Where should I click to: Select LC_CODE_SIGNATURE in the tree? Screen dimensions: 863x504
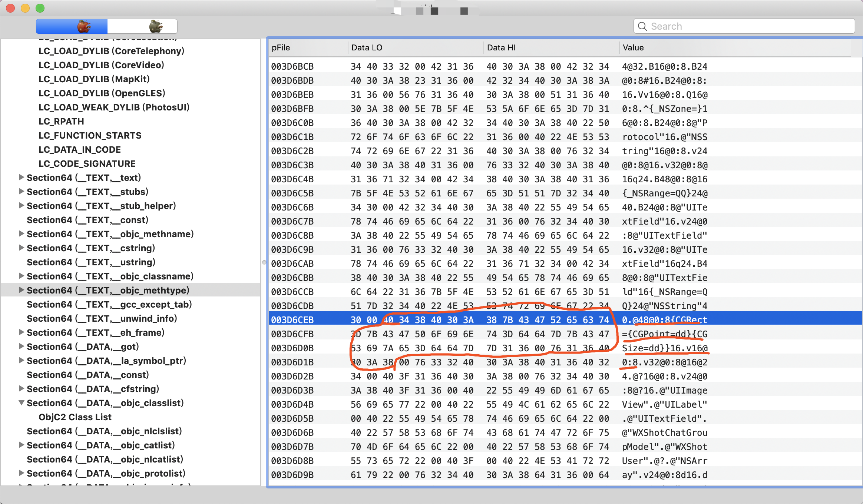[x=87, y=163]
